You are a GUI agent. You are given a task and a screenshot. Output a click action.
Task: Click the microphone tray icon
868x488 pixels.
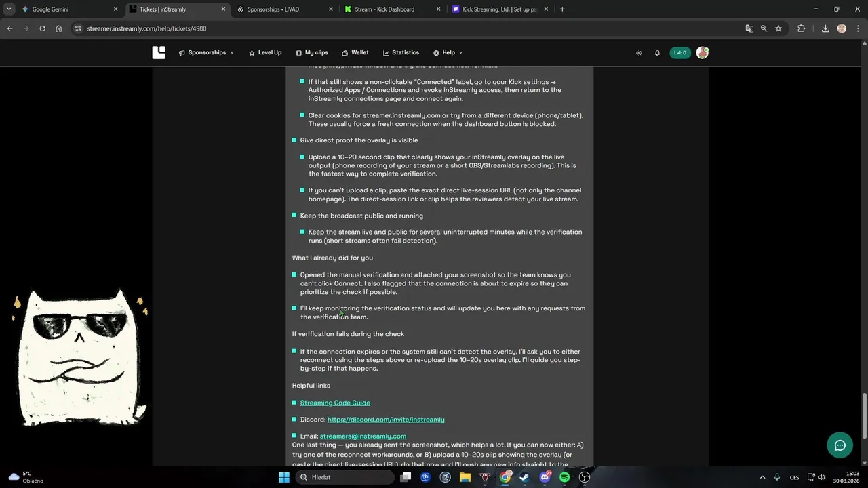point(777,477)
